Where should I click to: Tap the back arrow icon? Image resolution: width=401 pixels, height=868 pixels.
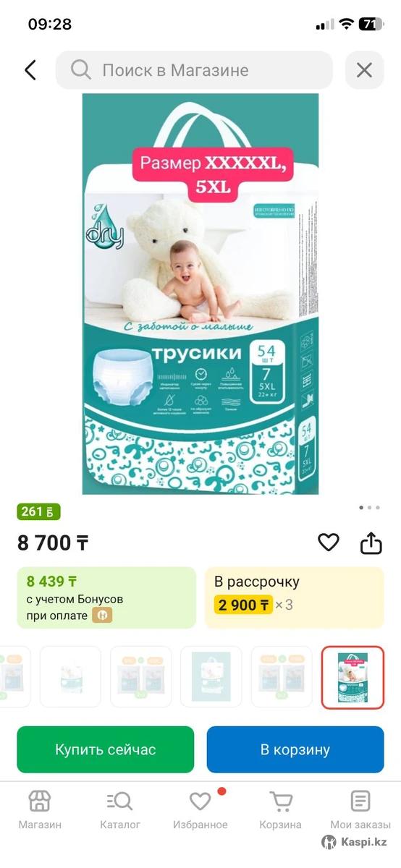30,70
